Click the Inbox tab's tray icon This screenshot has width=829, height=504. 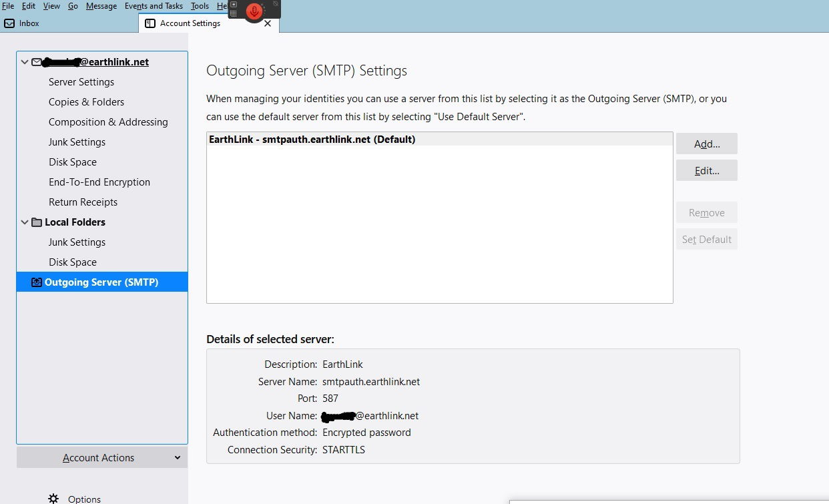pos(9,23)
